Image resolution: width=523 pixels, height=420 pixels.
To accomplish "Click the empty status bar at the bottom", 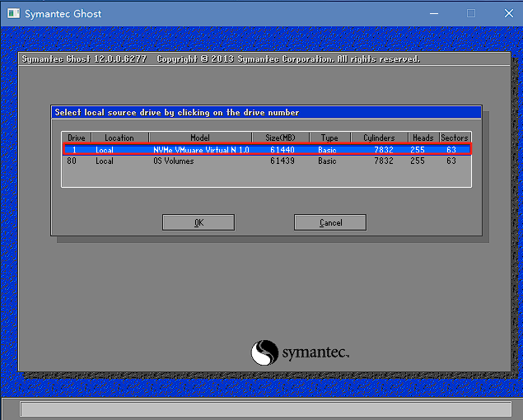I will pyautogui.click(x=265, y=409).
